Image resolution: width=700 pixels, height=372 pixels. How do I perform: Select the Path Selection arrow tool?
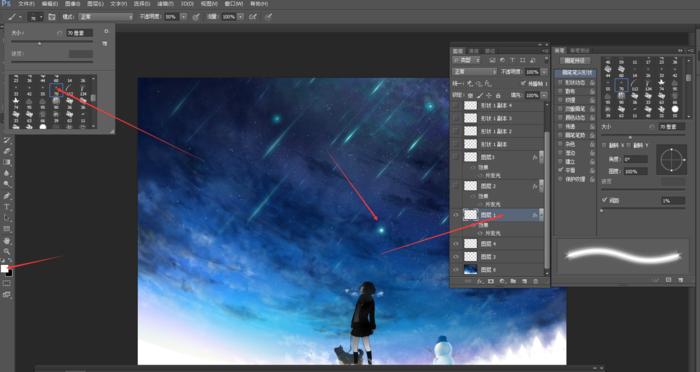7,218
